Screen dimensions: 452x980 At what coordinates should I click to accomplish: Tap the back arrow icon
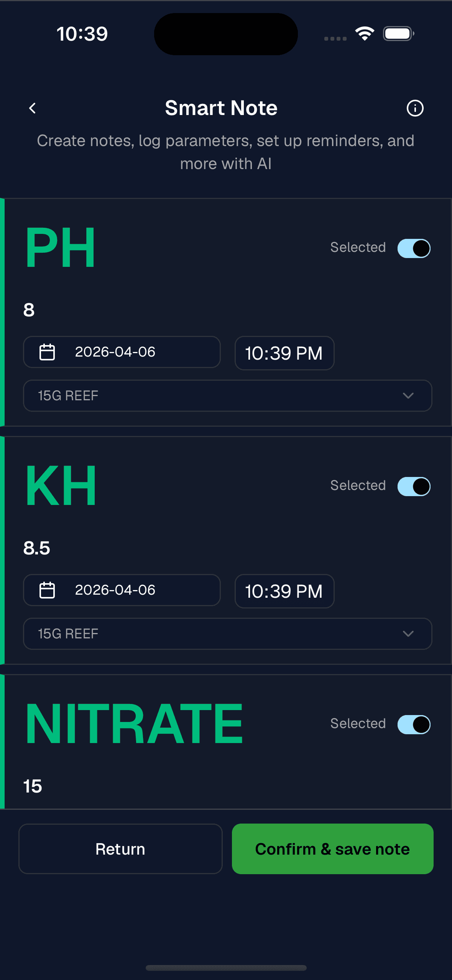point(33,108)
